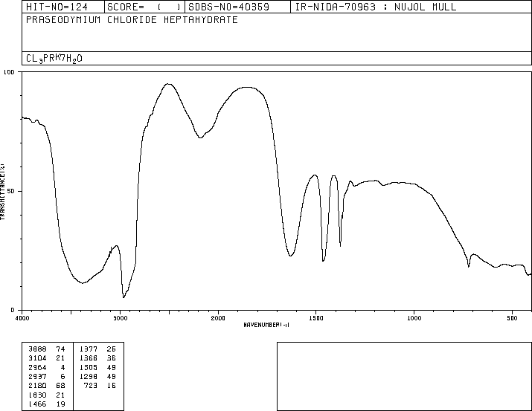Click the 3000 x-axis tick label
The width and height of the screenshot is (532, 411).
point(120,318)
